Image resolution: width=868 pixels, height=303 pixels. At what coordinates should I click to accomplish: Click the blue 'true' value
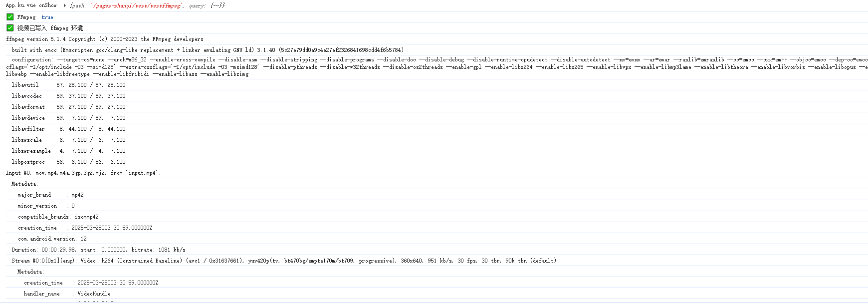click(x=47, y=17)
